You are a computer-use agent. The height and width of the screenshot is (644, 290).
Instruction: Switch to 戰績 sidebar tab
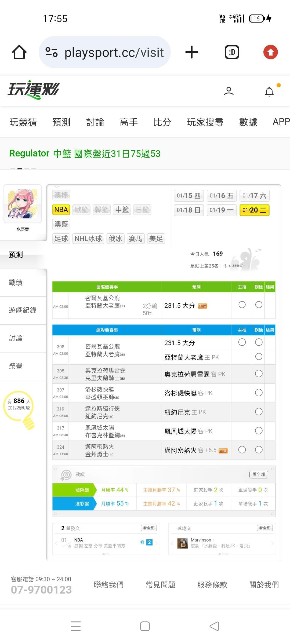23,283
